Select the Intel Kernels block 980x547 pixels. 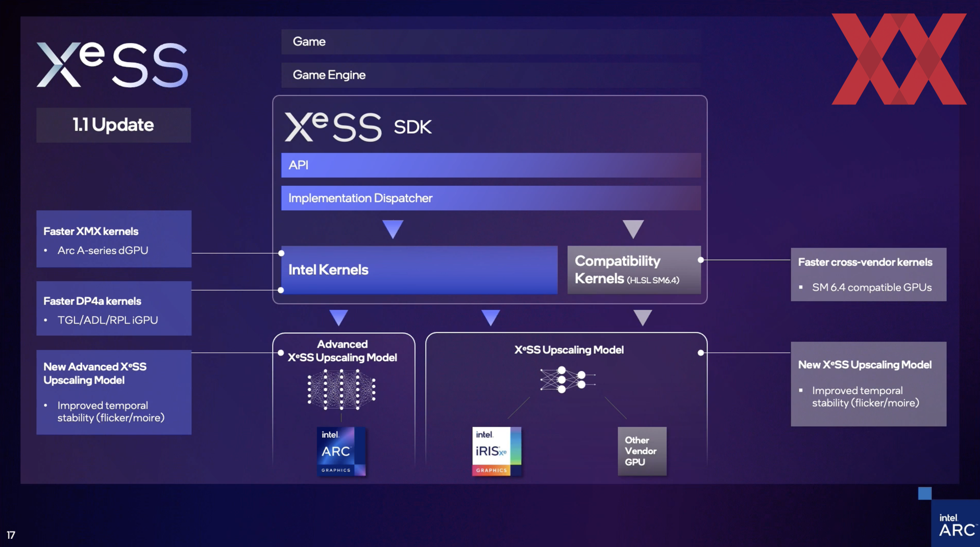click(x=419, y=270)
